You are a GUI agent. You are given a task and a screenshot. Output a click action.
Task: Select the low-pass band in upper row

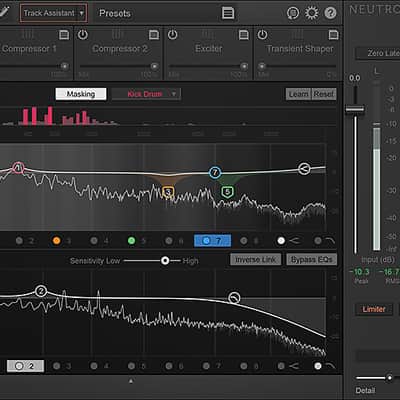tap(325, 241)
